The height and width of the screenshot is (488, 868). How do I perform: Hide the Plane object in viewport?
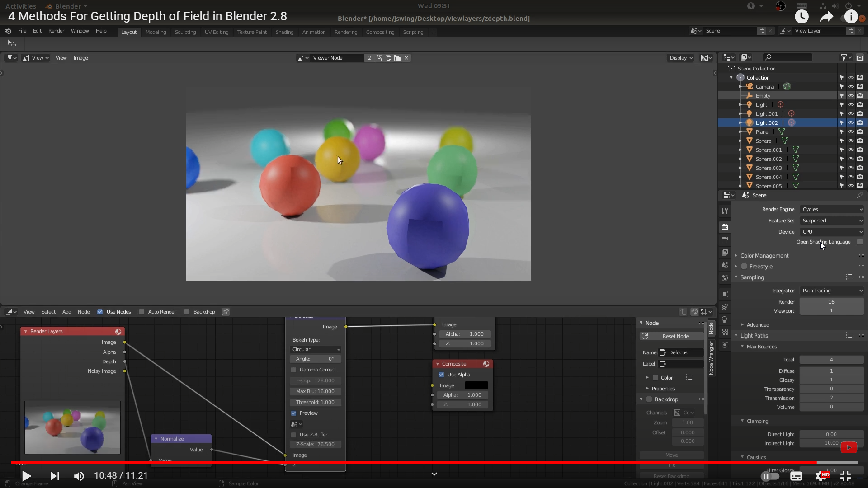tap(850, 132)
